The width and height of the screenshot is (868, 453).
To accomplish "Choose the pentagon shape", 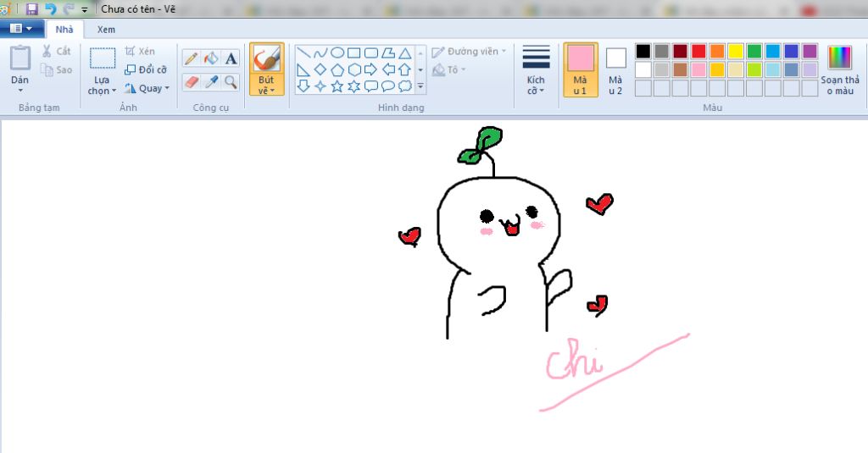I will click(337, 69).
